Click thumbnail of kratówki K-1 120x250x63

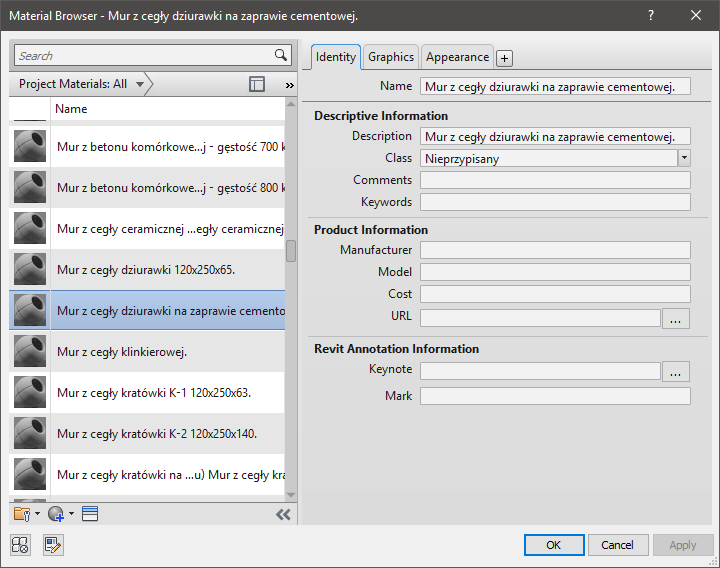pyautogui.click(x=30, y=392)
